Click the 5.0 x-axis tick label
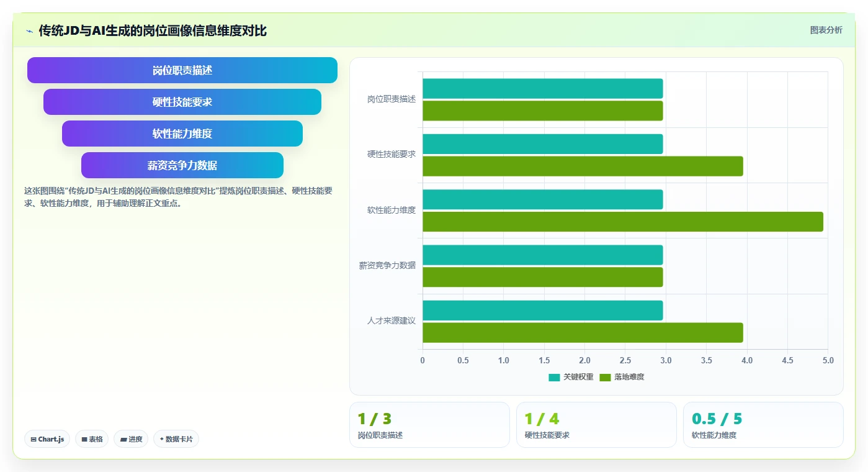 tap(828, 361)
